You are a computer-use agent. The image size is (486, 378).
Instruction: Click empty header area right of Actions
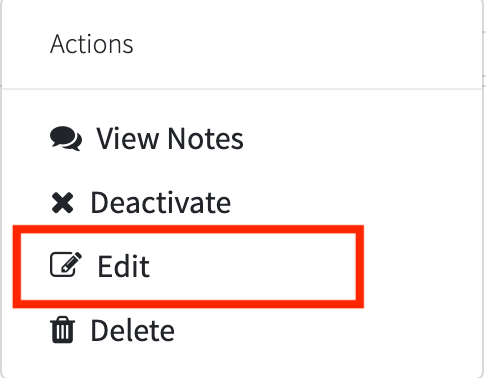click(307, 44)
